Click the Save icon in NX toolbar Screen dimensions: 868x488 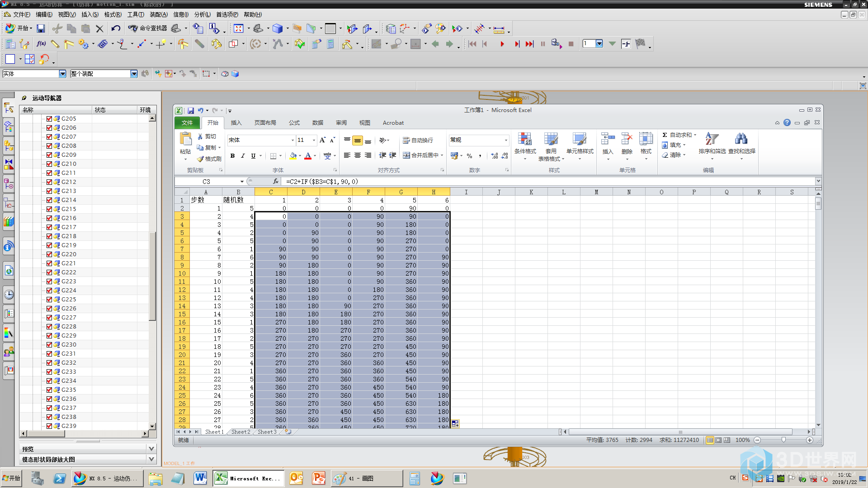pos(41,28)
